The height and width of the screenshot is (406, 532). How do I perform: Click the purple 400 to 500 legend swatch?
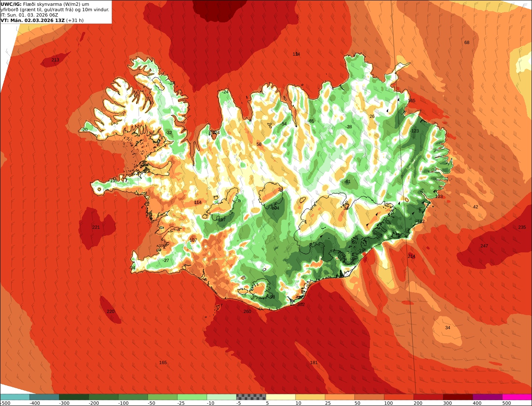(488, 397)
